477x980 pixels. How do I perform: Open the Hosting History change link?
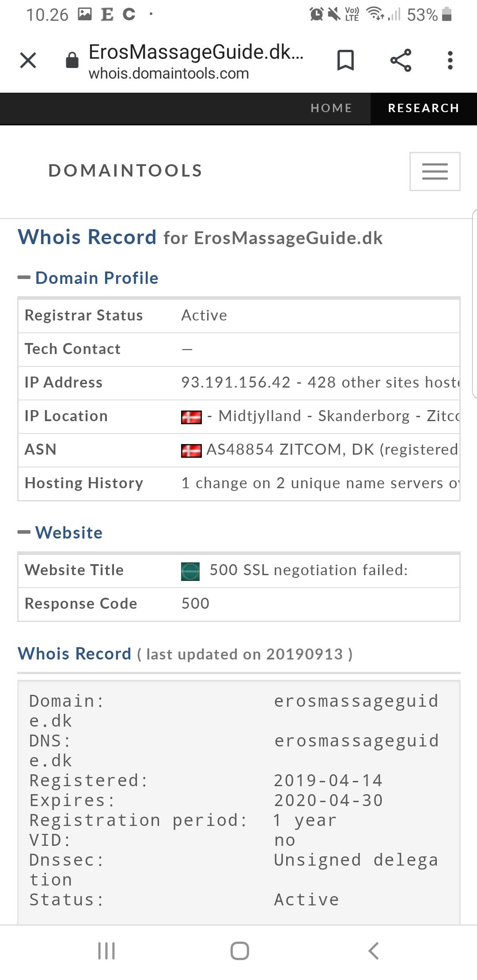point(320,483)
